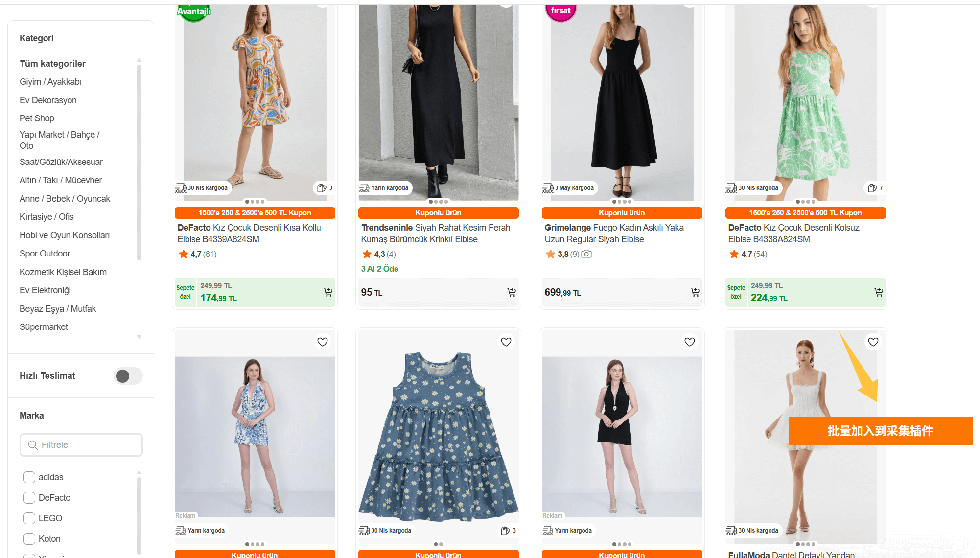The height and width of the screenshot is (558, 980).
Task: Open Ev Elektroniği category
Action: click(45, 290)
